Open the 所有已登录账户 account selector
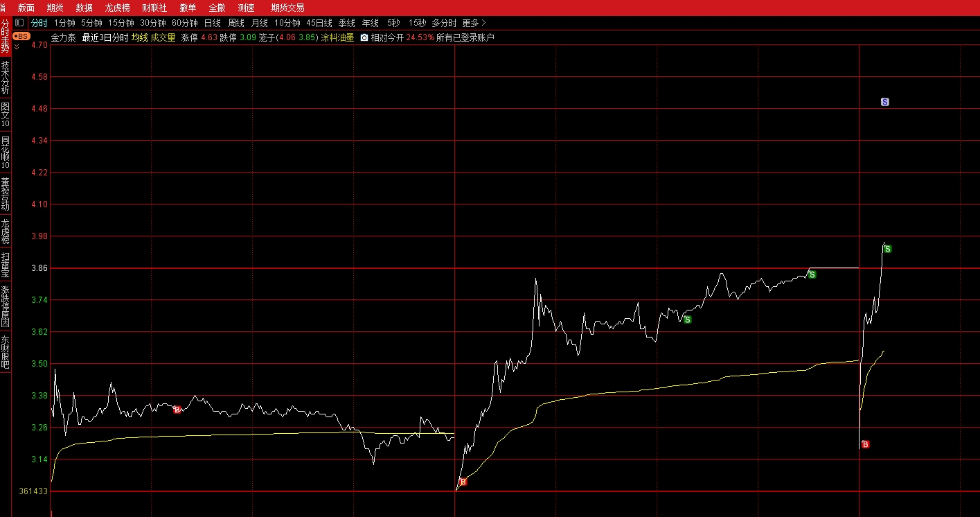Screen dimensions: 980x517 pyautogui.click(x=465, y=37)
